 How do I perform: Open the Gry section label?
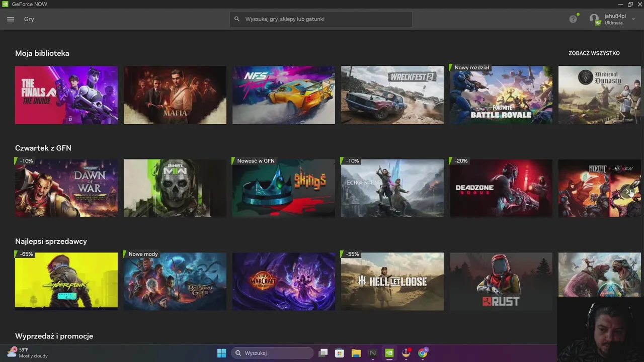pyautogui.click(x=29, y=19)
